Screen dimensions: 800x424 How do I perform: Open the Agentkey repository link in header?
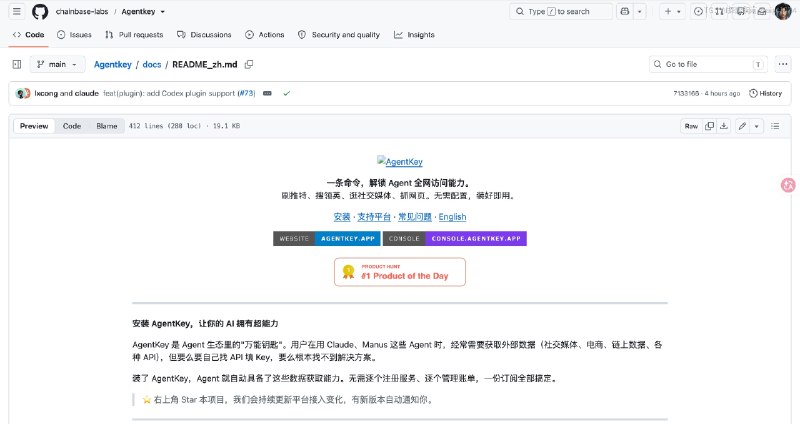coord(138,11)
